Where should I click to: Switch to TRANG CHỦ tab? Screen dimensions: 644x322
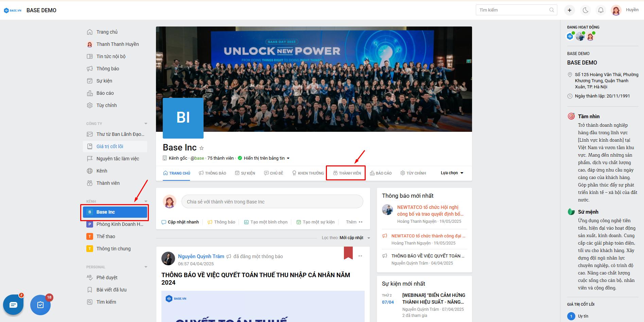(x=177, y=173)
